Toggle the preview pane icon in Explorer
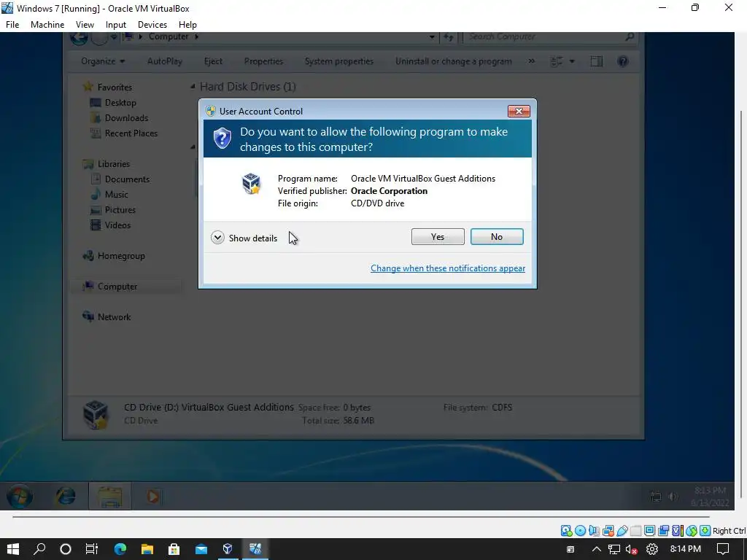The height and width of the screenshot is (560, 747). [597, 61]
